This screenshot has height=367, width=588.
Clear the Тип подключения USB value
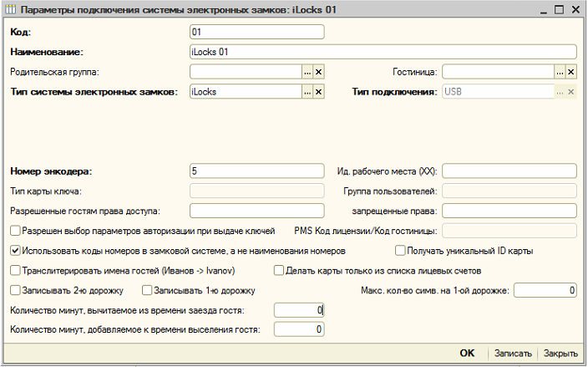(x=571, y=92)
